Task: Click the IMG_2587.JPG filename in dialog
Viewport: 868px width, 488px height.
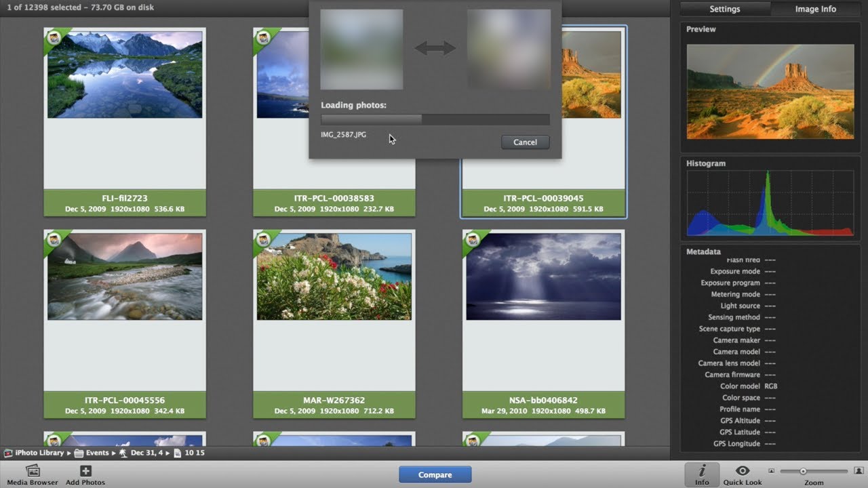Action: click(x=343, y=135)
